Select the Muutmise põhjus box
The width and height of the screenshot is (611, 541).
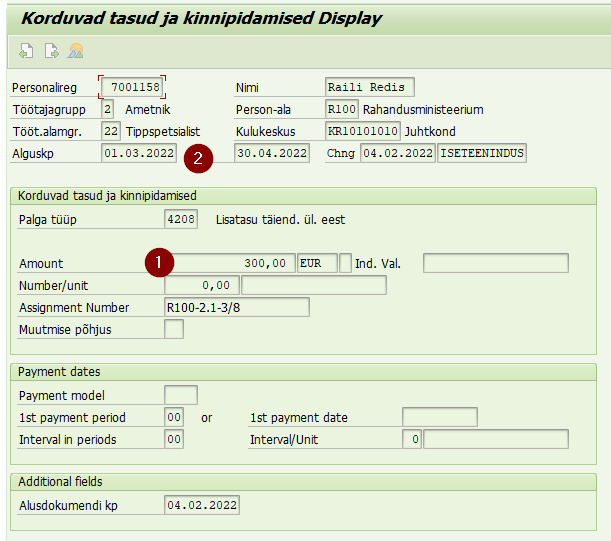(174, 329)
